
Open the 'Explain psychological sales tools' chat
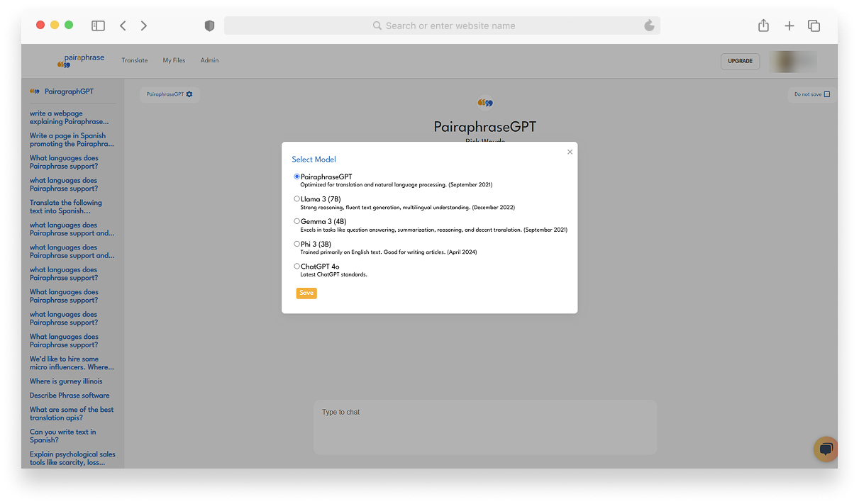coord(72,459)
